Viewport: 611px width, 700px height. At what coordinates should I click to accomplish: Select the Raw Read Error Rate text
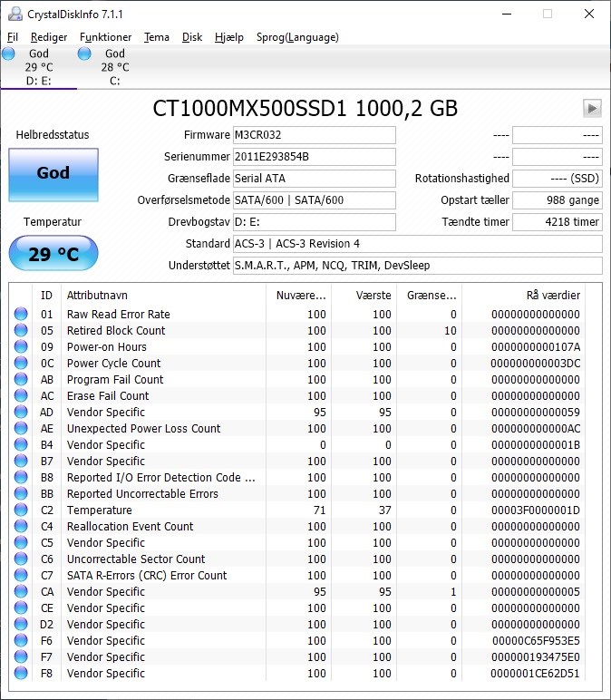[x=118, y=315]
